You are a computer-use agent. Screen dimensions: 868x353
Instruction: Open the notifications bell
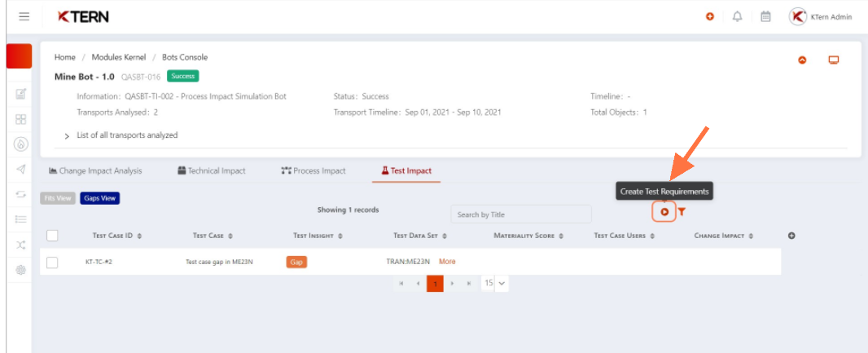[738, 16]
